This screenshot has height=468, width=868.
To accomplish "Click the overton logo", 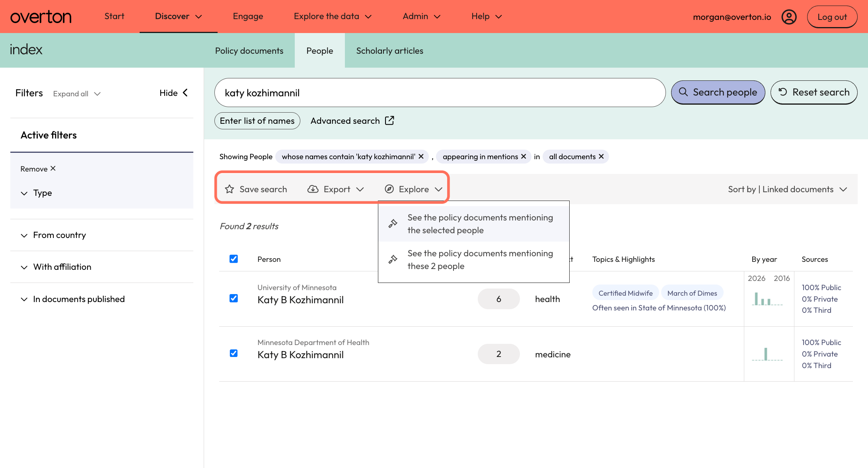I will pos(41,17).
